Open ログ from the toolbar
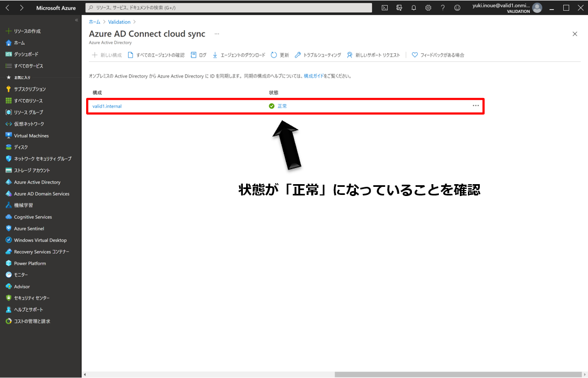This screenshot has width=588, height=378. point(198,55)
